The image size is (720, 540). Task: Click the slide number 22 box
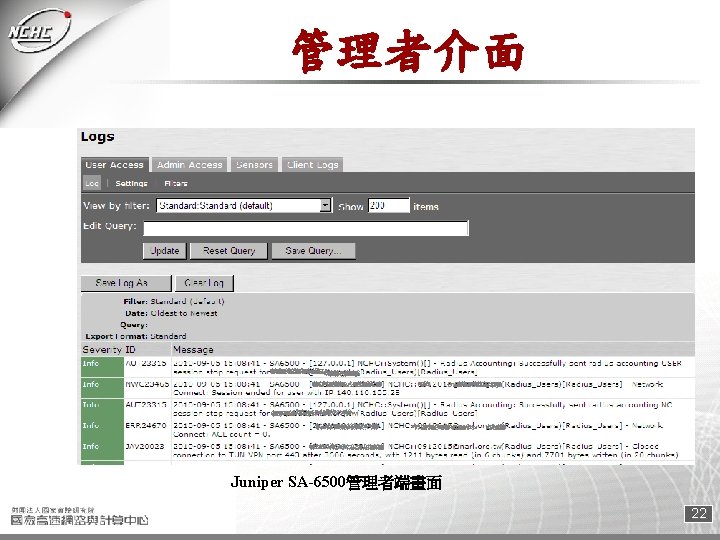tap(698, 513)
